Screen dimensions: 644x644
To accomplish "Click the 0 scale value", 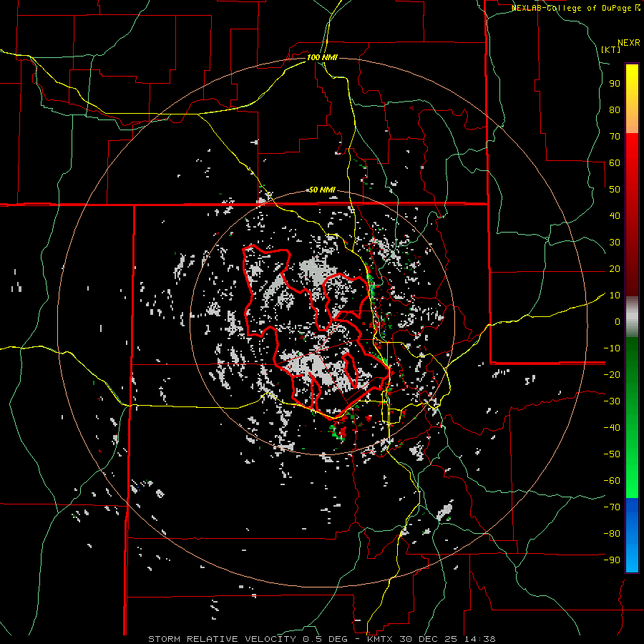I will click(x=618, y=321).
